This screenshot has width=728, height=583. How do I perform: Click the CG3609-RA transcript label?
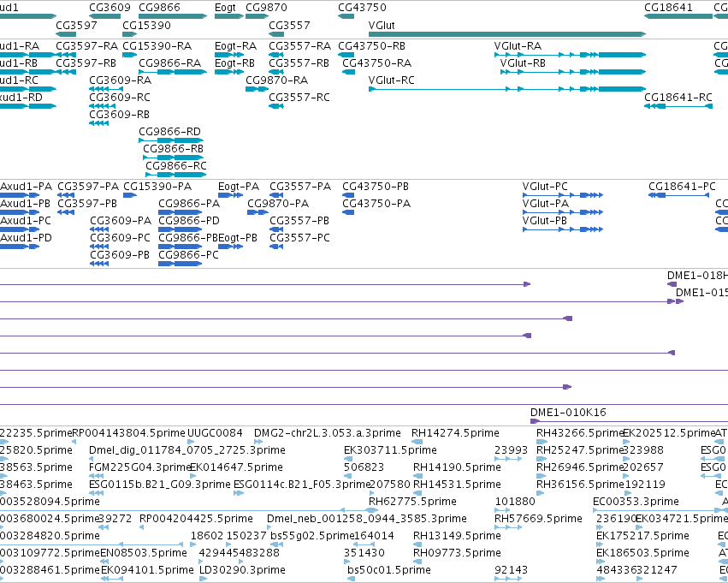[121, 80]
